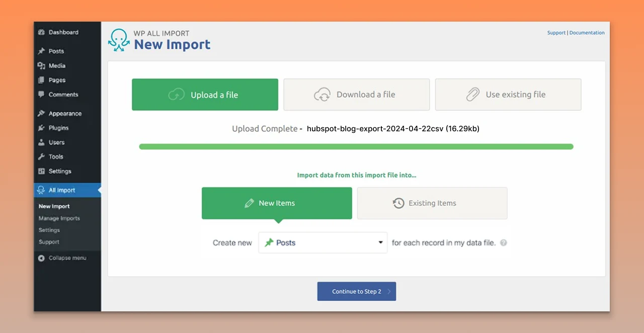Click the Dashboard gauge icon in sidebar
The width and height of the screenshot is (644, 333).
click(42, 32)
